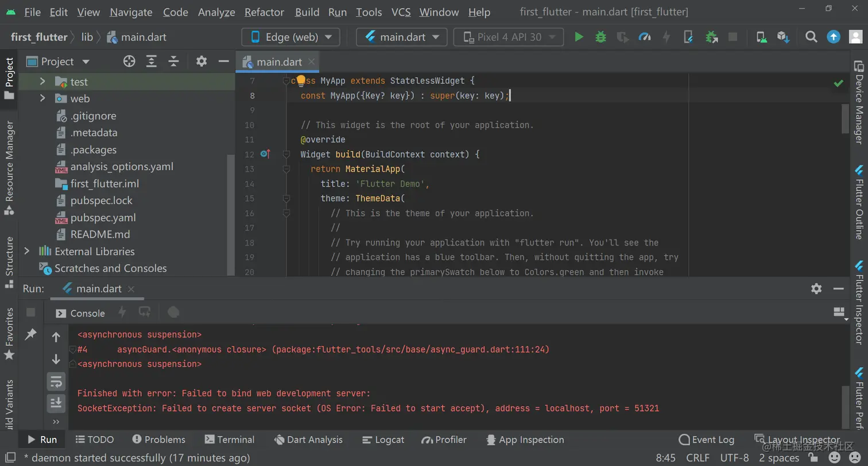Viewport: 868px width, 466px height.
Task: Open the Edge (web) device selector dropdown
Action: [291, 37]
